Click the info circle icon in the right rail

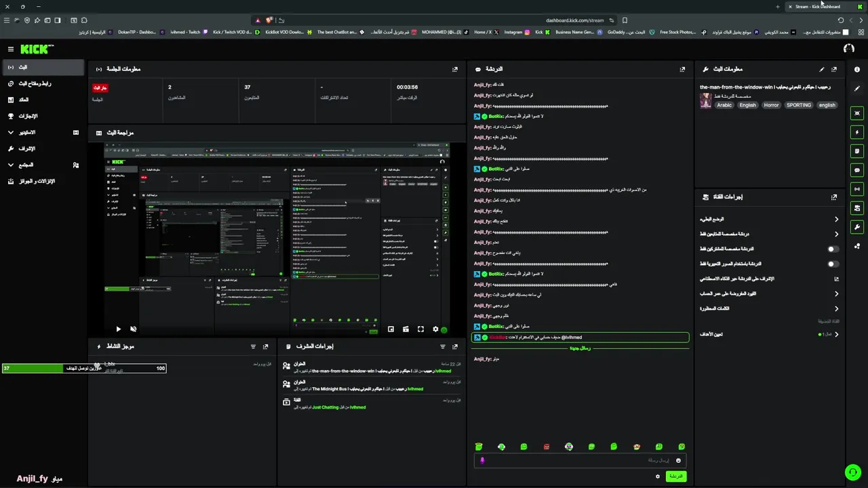coord(857,69)
